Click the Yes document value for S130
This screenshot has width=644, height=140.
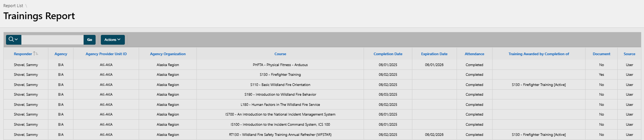[x=601, y=75]
